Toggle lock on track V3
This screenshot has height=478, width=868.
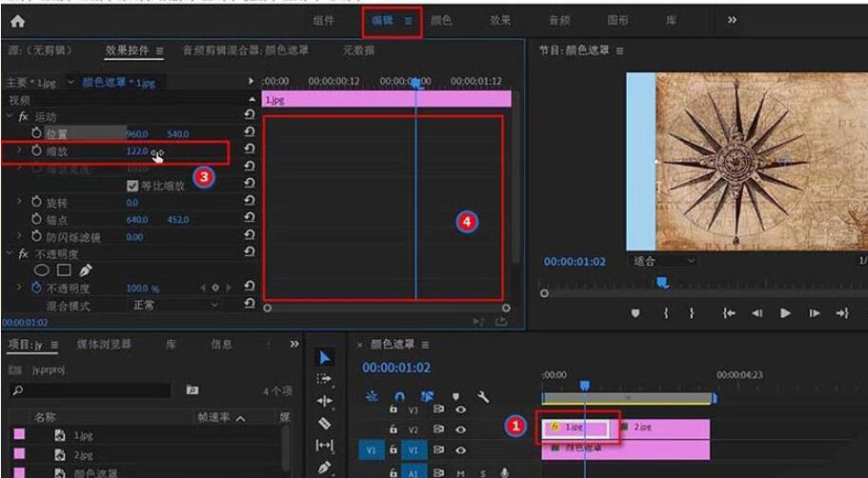tap(394, 409)
